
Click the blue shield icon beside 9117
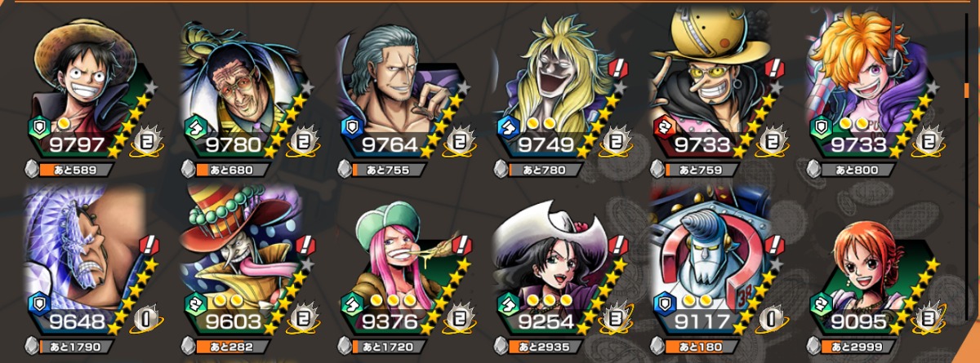click(x=662, y=301)
